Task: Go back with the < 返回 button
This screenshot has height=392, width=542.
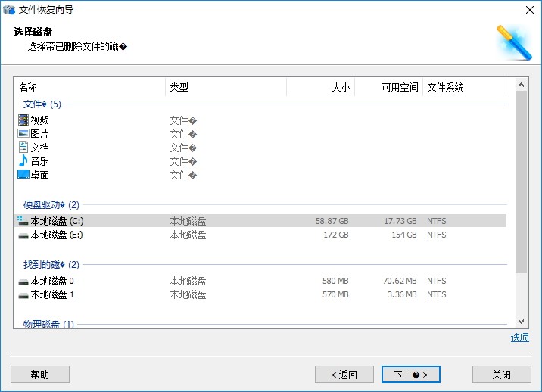Action: [x=344, y=375]
